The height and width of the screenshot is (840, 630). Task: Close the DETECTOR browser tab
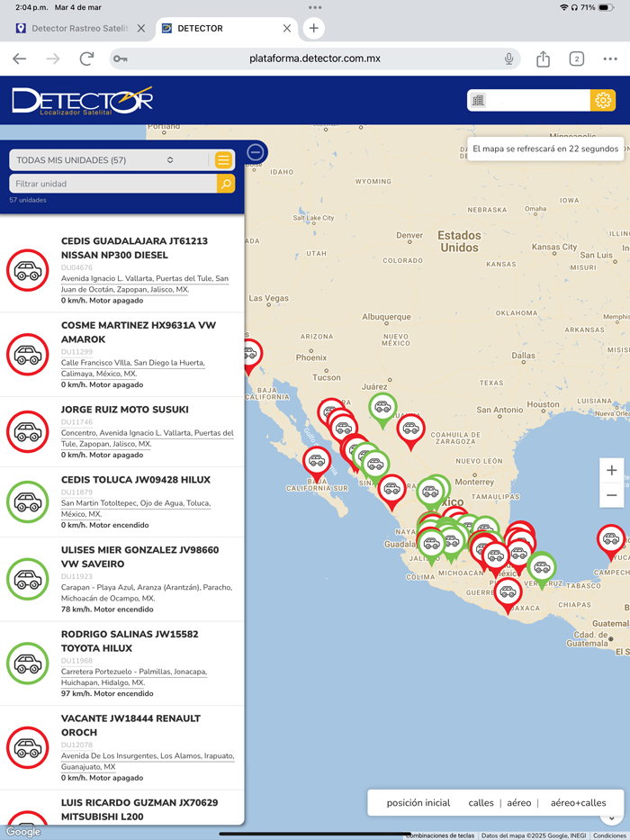[x=287, y=28]
